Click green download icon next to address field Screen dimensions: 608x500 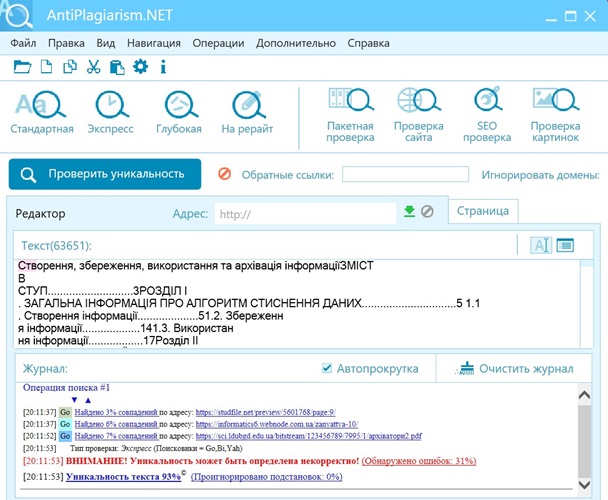click(409, 211)
